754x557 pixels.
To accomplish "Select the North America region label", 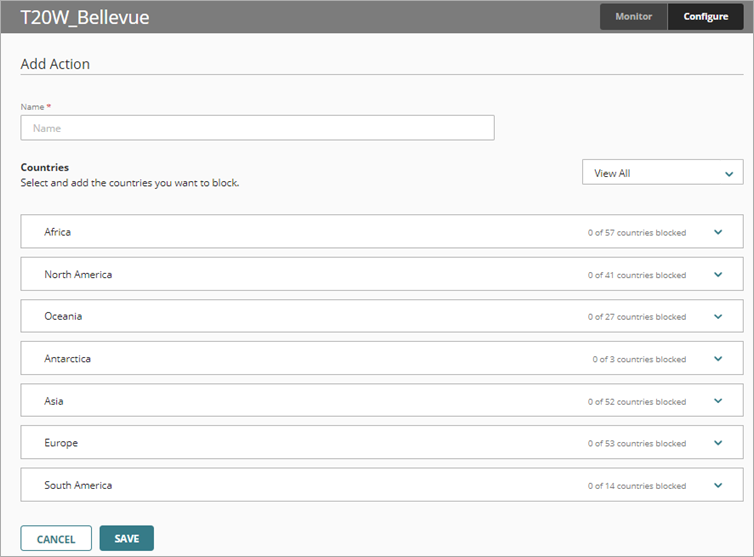I will tap(78, 274).
